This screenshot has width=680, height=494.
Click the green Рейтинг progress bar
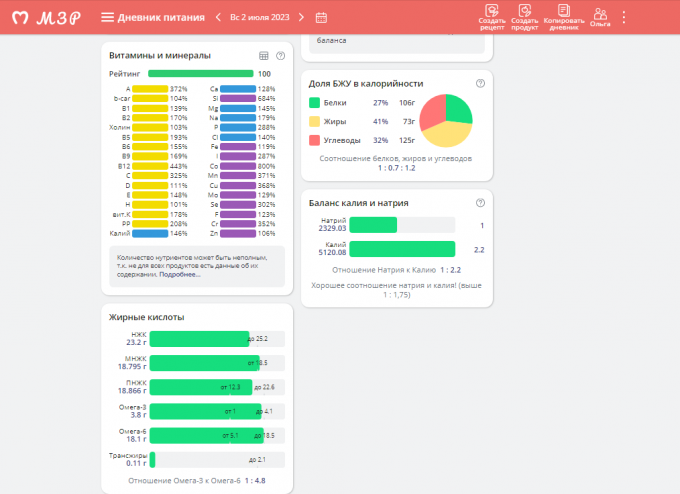pos(200,73)
